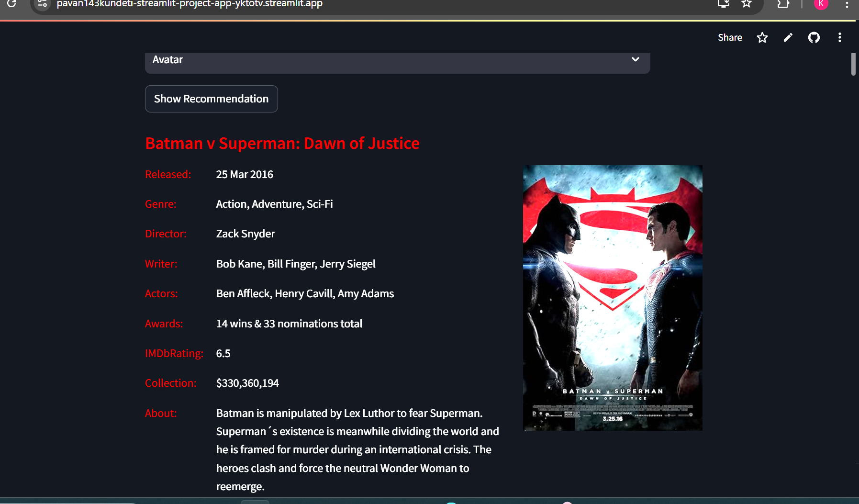The width and height of the screenshot is (859, 504).
Task: Expand the dropdown chevron arrow
Action: [636, 59]
